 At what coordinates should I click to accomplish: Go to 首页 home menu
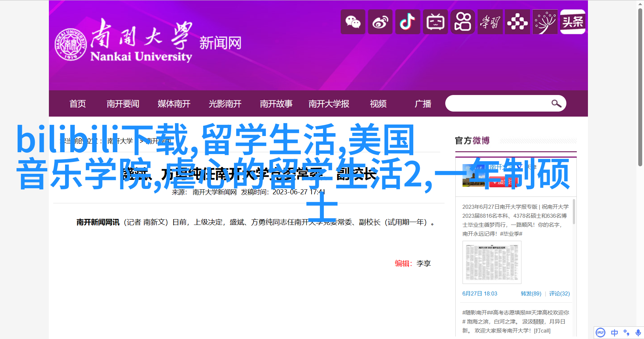pos(78,104)
